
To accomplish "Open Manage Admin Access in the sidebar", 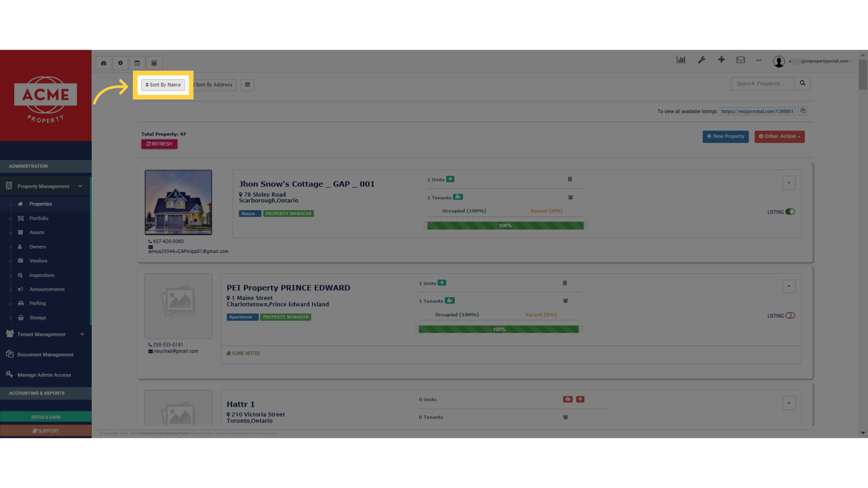I will [x=44, y=375].
